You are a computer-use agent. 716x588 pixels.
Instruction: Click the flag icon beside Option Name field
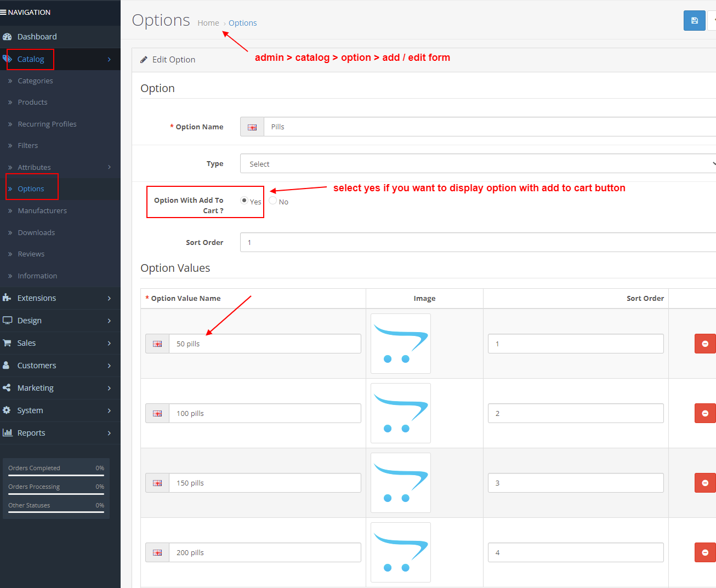click(x=252, y=127)
